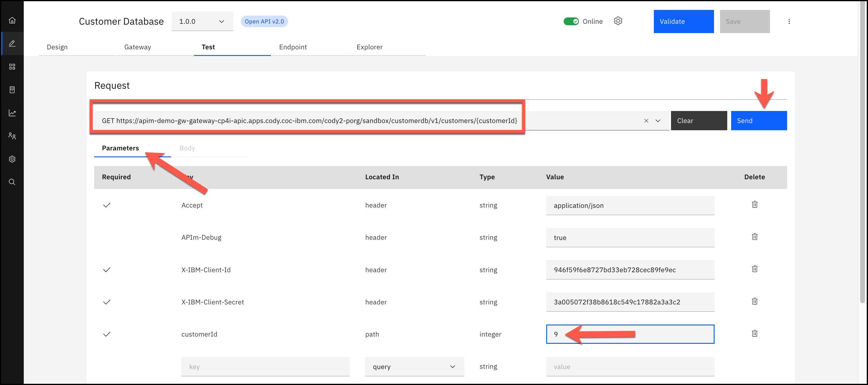Expand the 1.0.0 version dropdown

coord(202,21)
